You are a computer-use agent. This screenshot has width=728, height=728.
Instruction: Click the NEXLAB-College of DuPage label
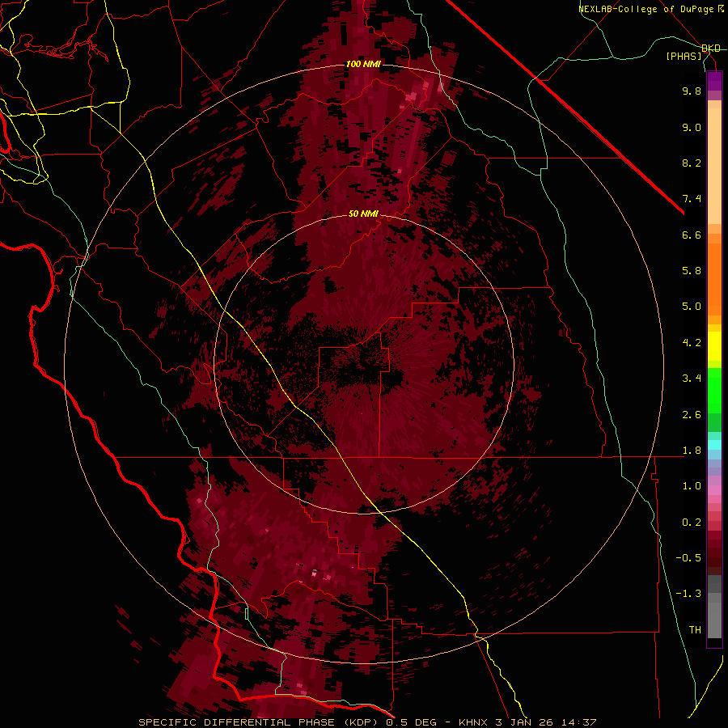click(646, 9)
